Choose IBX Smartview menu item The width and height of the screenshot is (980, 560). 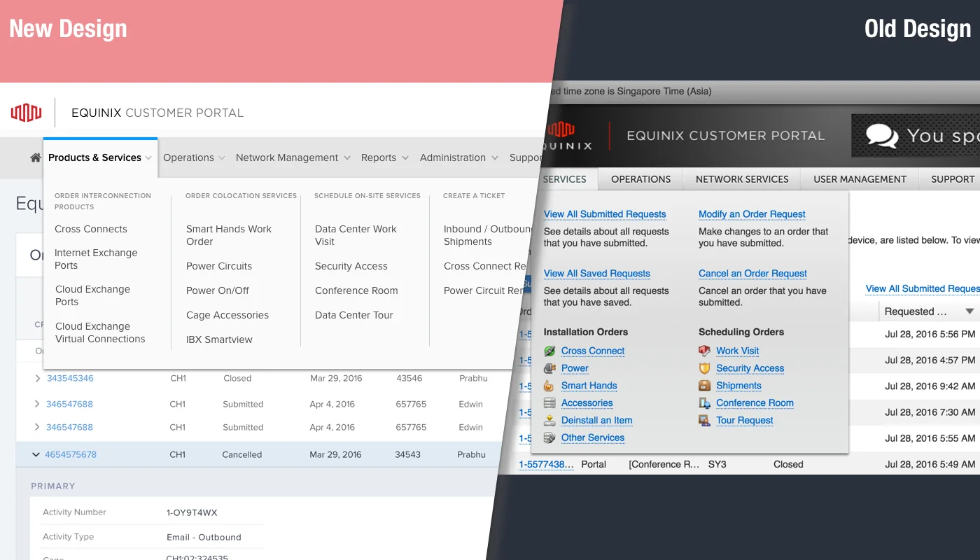pyautogui.click(x=219, y=339)
